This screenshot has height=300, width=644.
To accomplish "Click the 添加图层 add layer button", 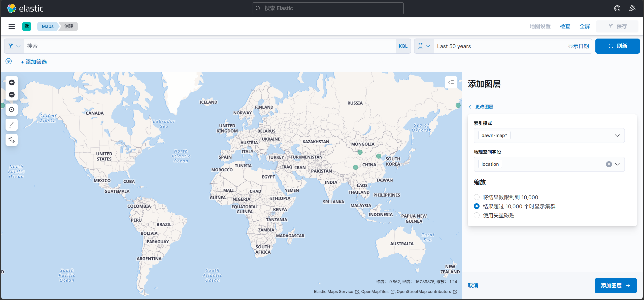I will (616, 285).
